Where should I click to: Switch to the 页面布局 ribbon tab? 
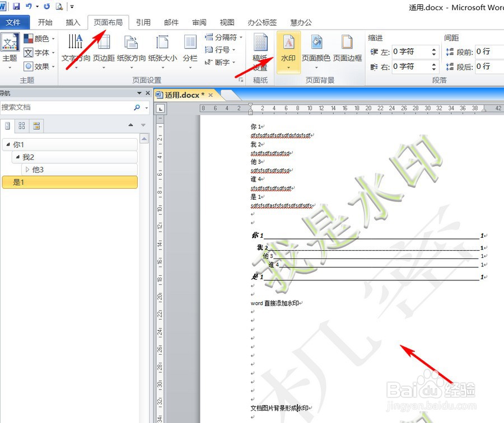tap(108, 22)
